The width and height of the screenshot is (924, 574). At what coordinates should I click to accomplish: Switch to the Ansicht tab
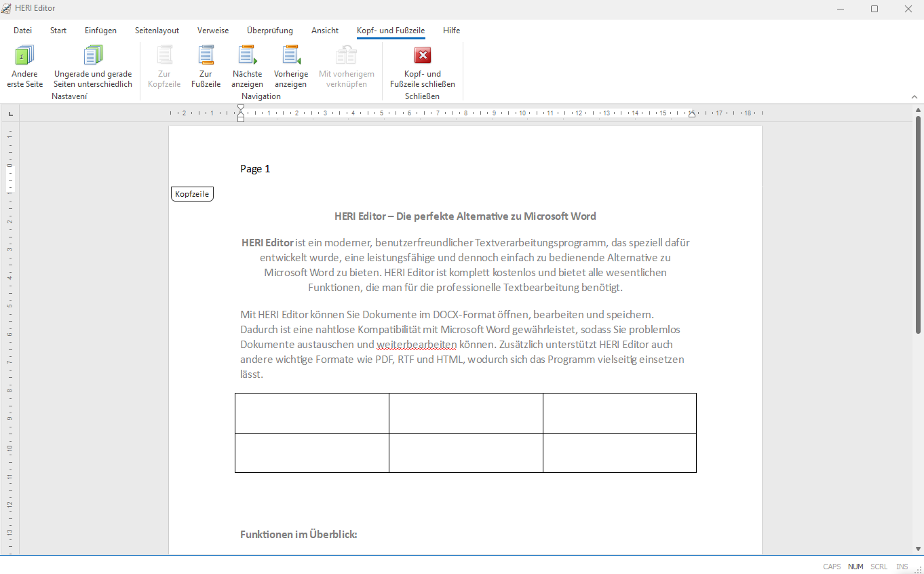325,31
